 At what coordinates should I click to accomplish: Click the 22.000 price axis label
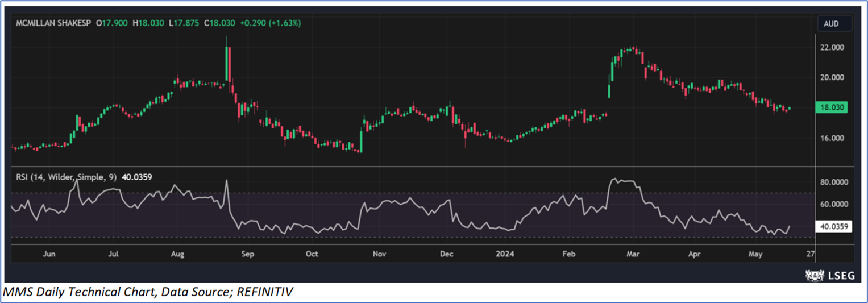(832, 48)
